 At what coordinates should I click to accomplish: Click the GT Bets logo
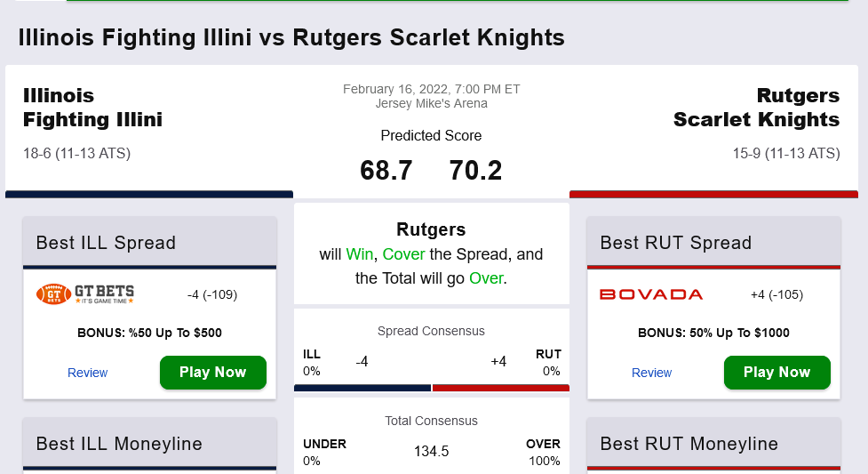[85, 294]
